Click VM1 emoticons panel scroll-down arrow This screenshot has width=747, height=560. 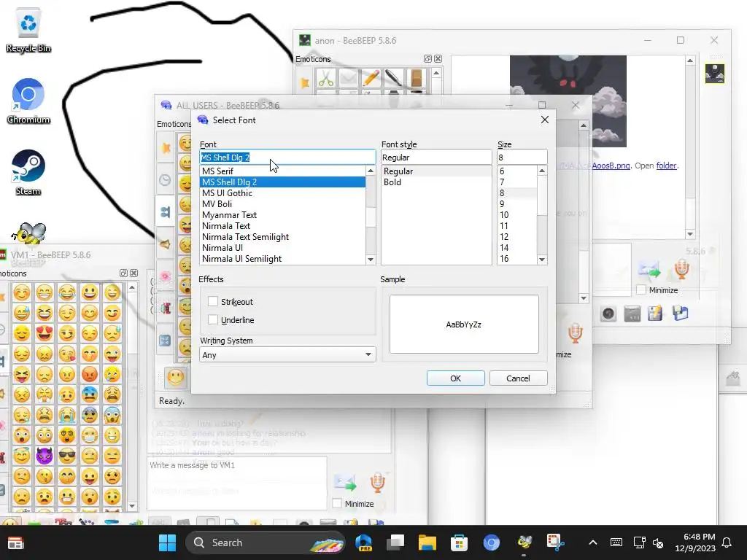point(132,506)
